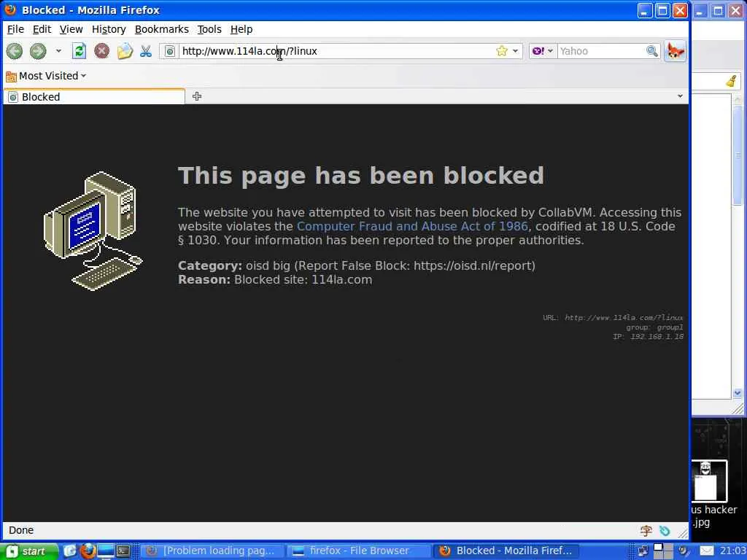Open the address bar history dropdown
This screenshot has height=560, width=747.
516,51
